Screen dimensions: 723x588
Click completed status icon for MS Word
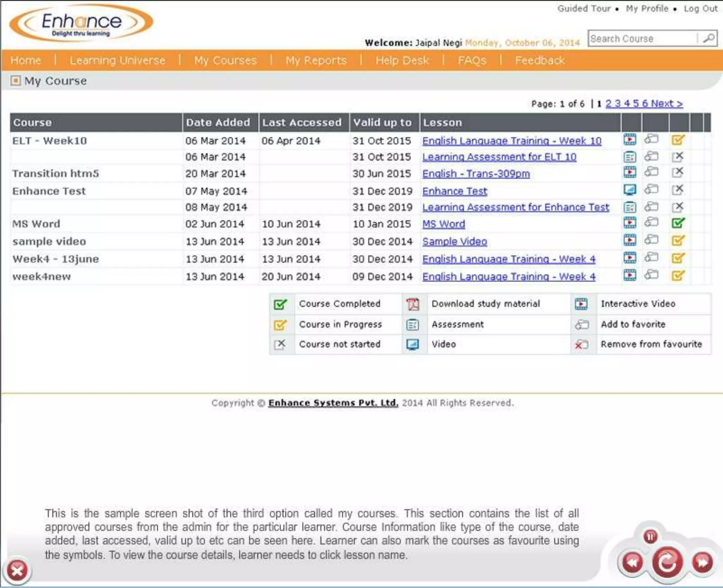[x=678, y=223]
